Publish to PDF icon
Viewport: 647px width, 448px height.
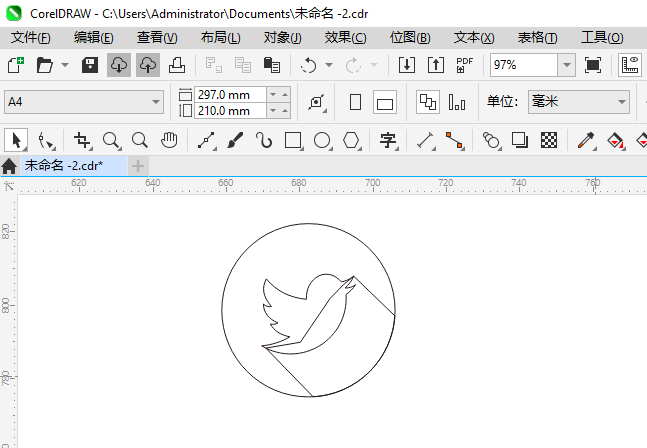click(x=464, y=65)
